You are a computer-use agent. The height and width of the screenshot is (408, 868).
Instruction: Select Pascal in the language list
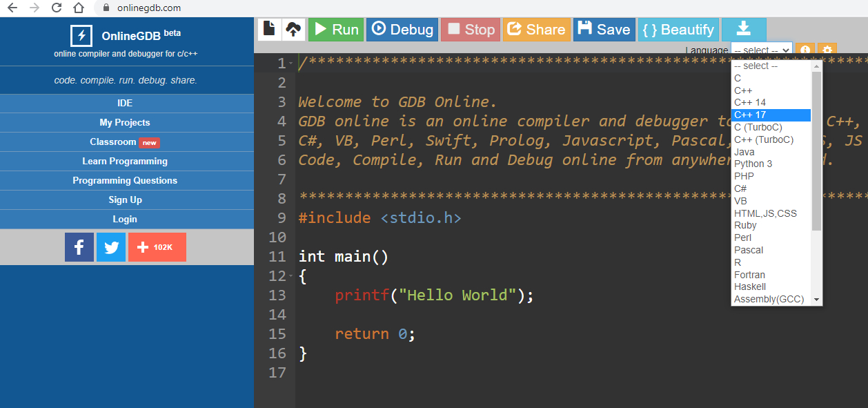click(x=771, y=250)
